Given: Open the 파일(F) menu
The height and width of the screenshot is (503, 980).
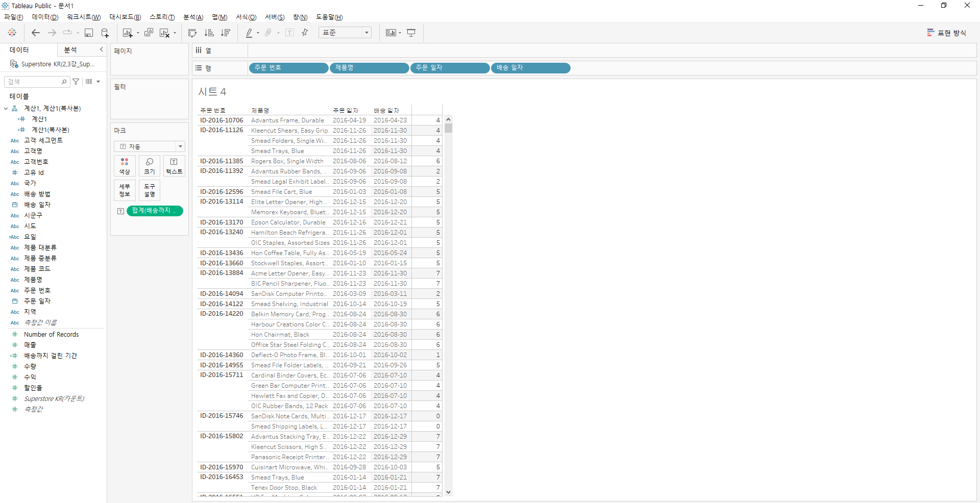Looking at the screenshot, I should pos(14,17).
